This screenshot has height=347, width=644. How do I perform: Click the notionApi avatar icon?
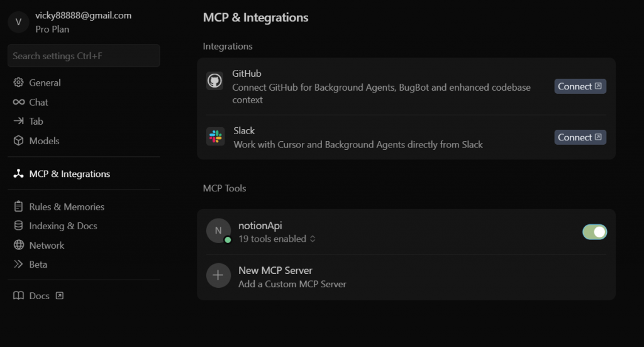tap(218, 230)
